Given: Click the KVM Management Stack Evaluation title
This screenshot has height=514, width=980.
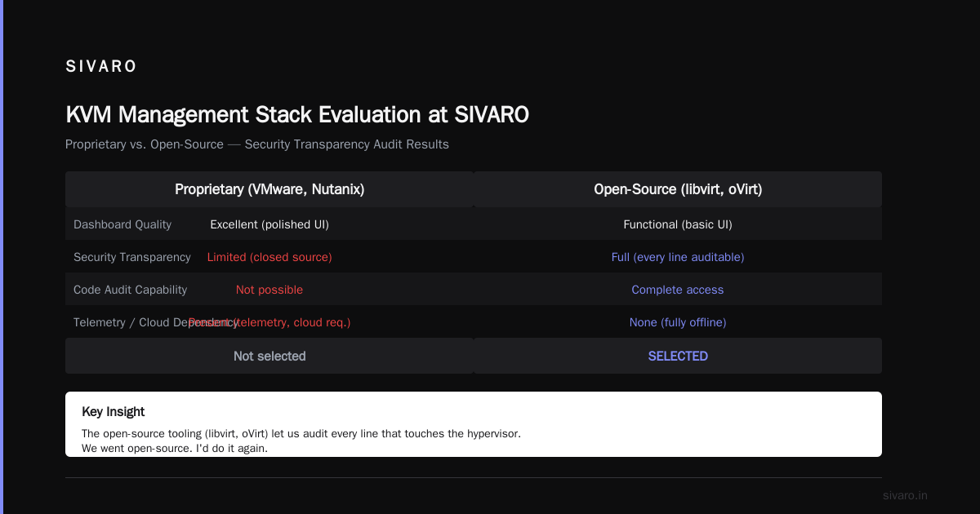Looking at the screenshot, I should point(297,114).
